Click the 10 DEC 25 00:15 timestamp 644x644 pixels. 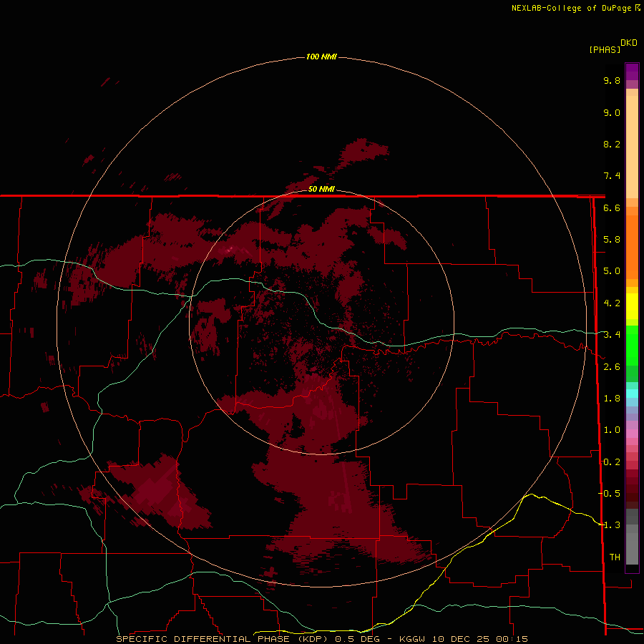click(479, 639)
